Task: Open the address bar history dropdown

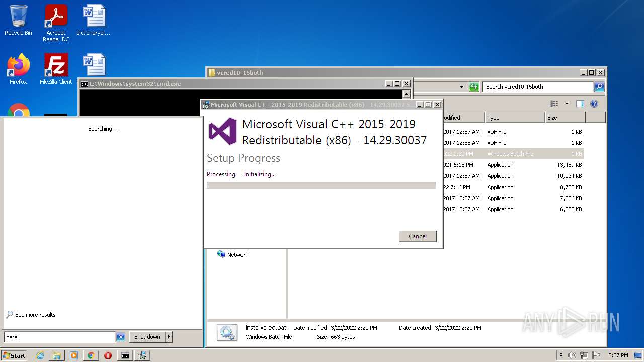Action: pos(461,87)
